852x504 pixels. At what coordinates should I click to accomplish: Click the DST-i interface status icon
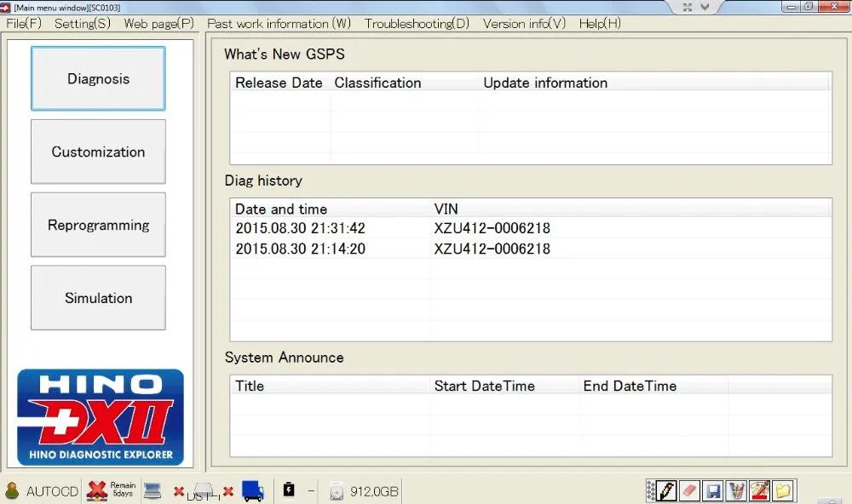(x=202, y=490)
